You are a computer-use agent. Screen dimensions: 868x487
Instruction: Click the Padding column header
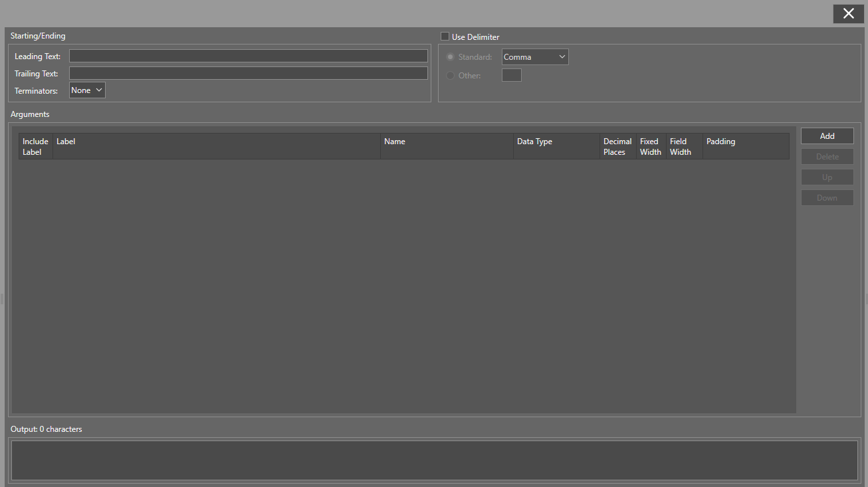tap(746, 146)
